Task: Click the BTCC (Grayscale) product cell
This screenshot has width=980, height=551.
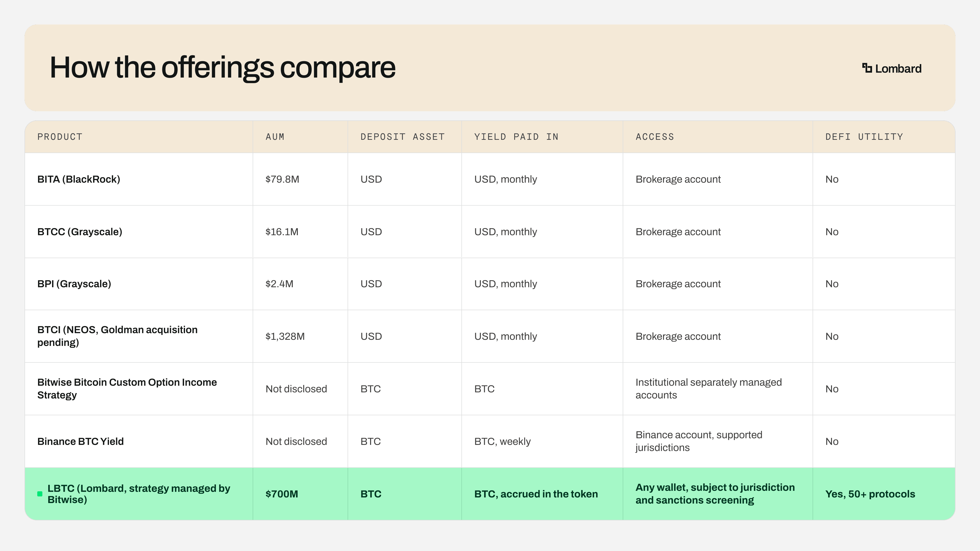Action: 80,232
